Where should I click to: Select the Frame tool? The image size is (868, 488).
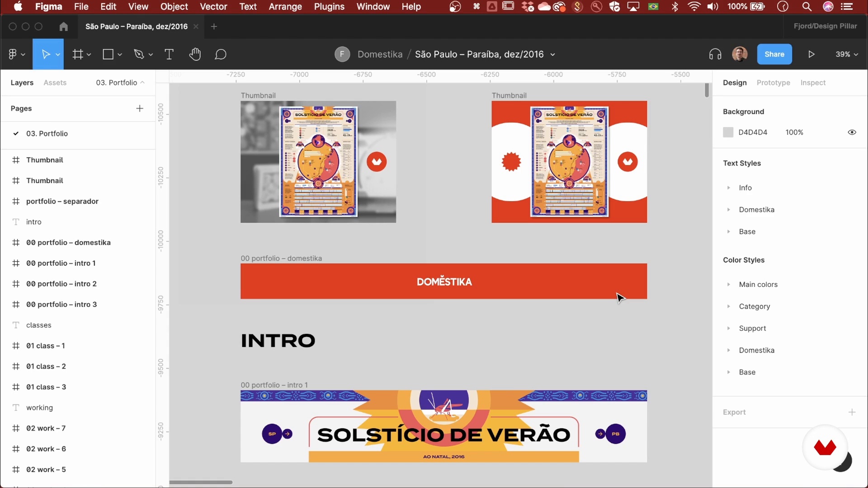point(78,54)
